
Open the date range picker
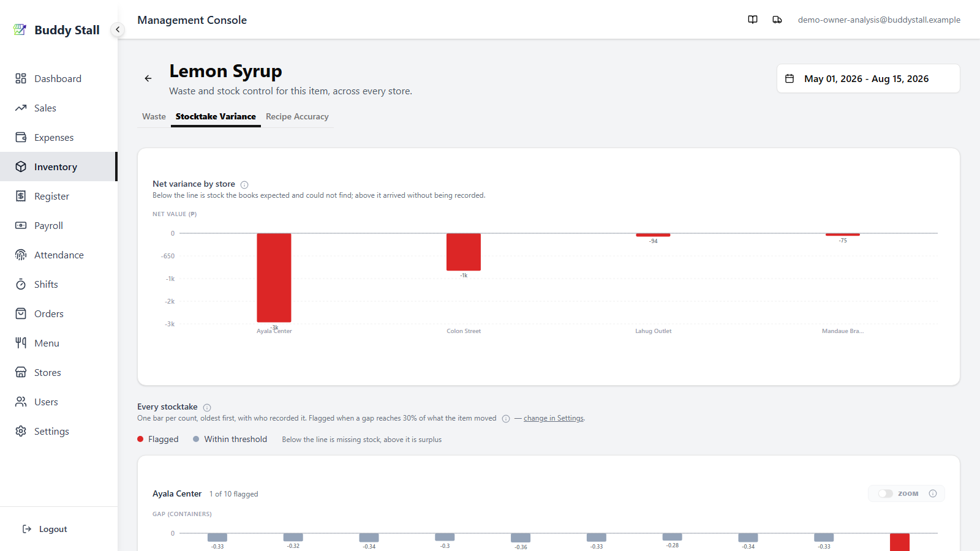tap(868, 78)
